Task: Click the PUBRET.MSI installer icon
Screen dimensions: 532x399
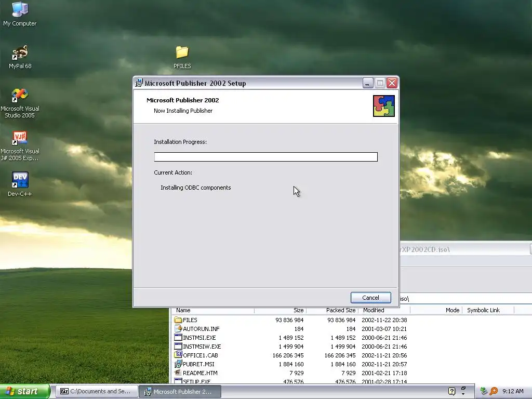Action: click(x=178, y=364)
